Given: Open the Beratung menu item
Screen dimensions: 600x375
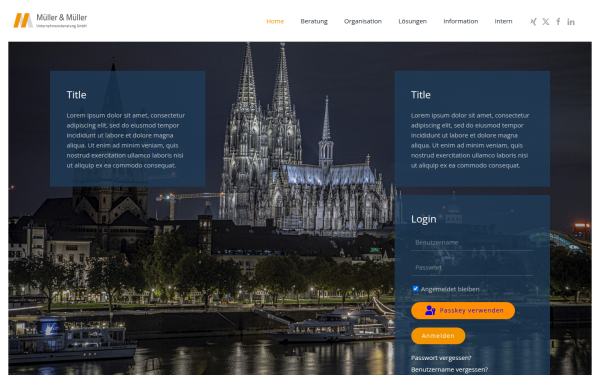Looking at the screenshot, I should (314, 21).
